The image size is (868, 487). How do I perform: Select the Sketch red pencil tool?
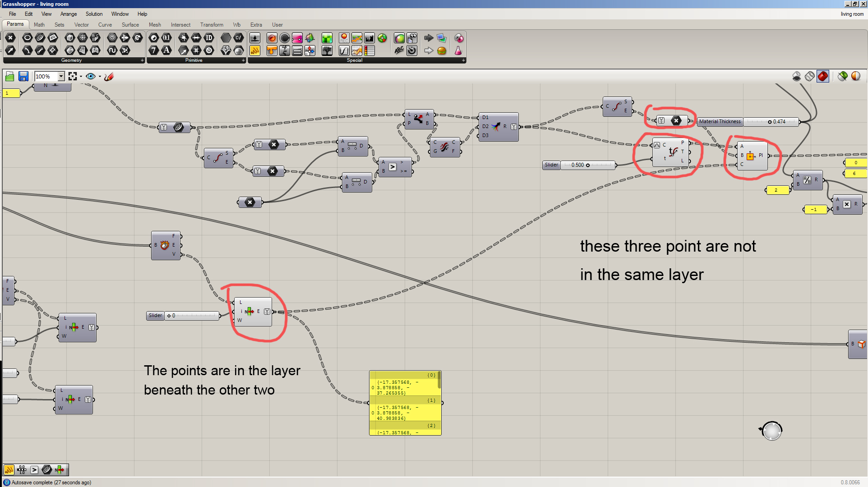(x=109, y=76)
